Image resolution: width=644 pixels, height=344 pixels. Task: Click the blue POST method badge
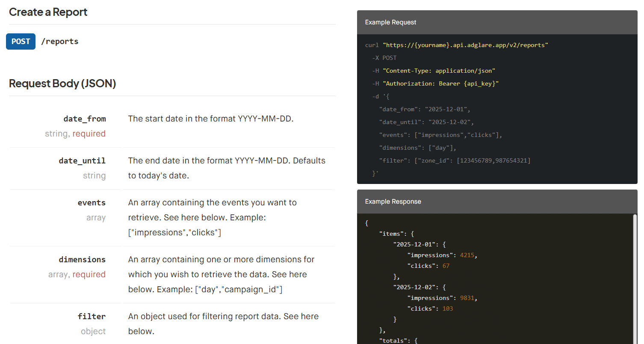21,42
